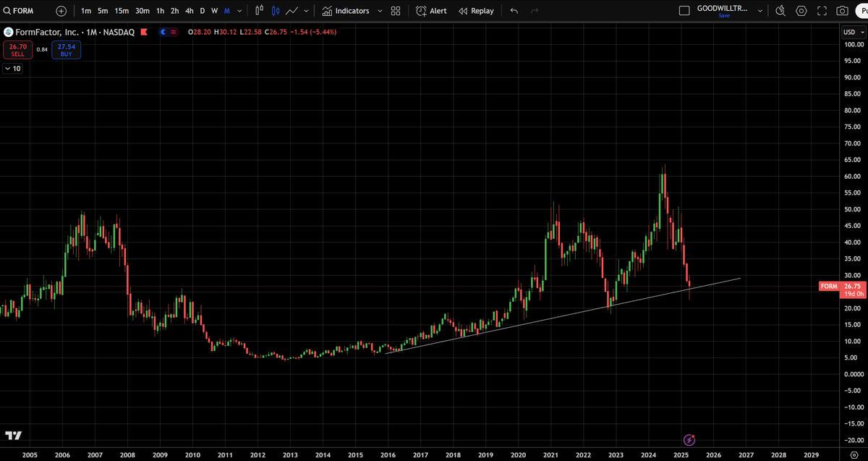Screen dimensions: 868x461
Task: Select the 1m timeframe
Action: [x=86, y=11]
